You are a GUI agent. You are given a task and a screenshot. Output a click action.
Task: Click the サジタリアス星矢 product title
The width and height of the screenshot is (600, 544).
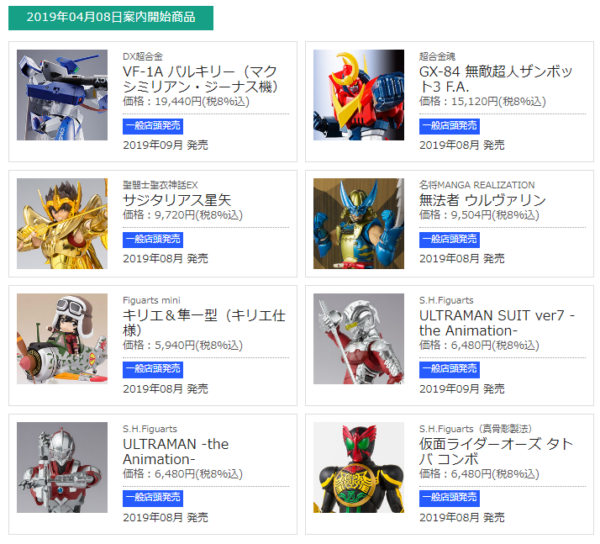point(177,200)
